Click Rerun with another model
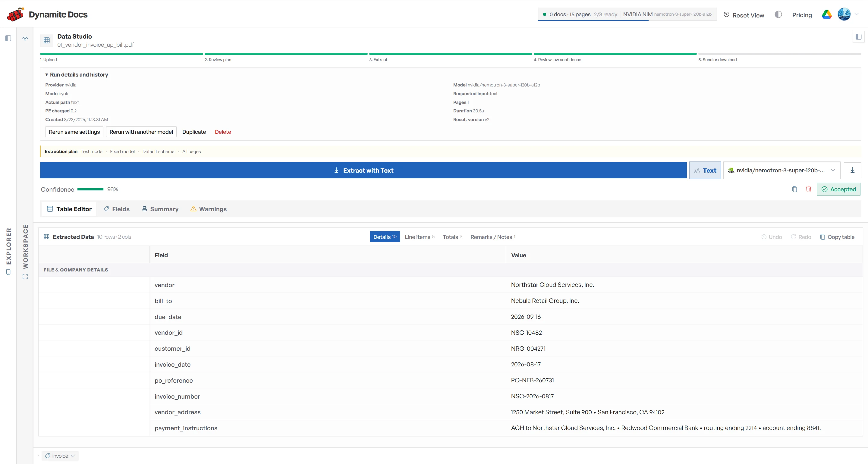868x467 pixels. tap(141, 132)
